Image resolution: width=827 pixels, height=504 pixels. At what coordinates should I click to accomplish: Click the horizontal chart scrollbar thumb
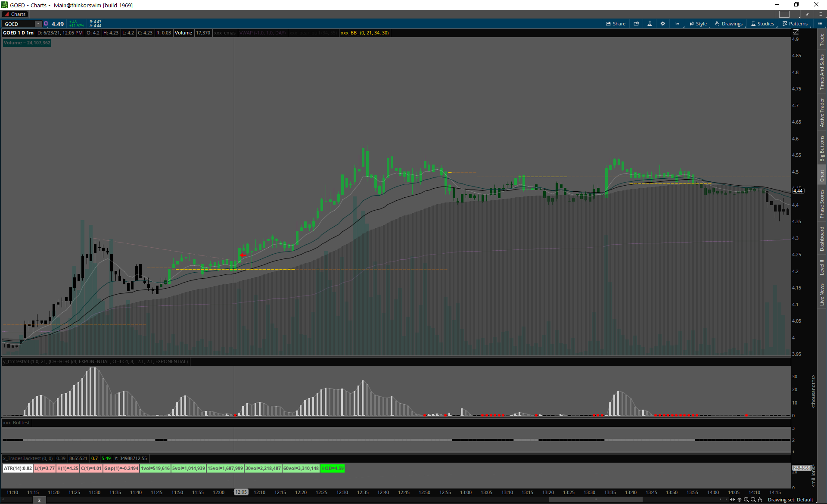[595, 500]
